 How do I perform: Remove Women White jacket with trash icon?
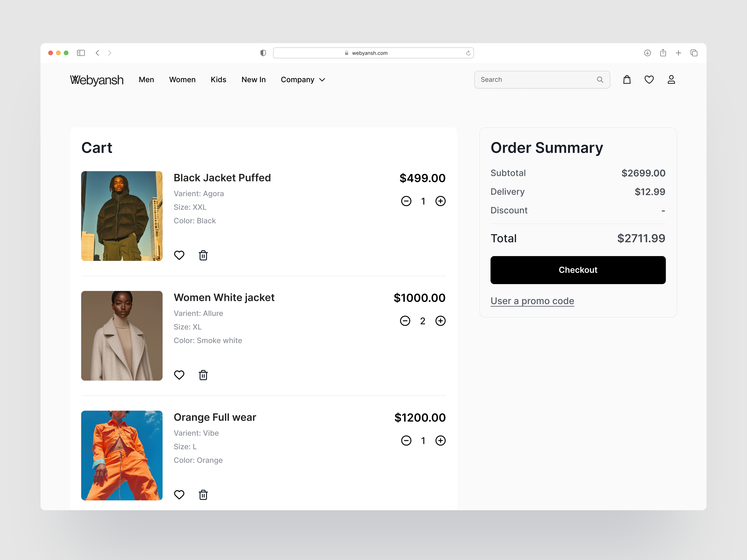[203, 375]
